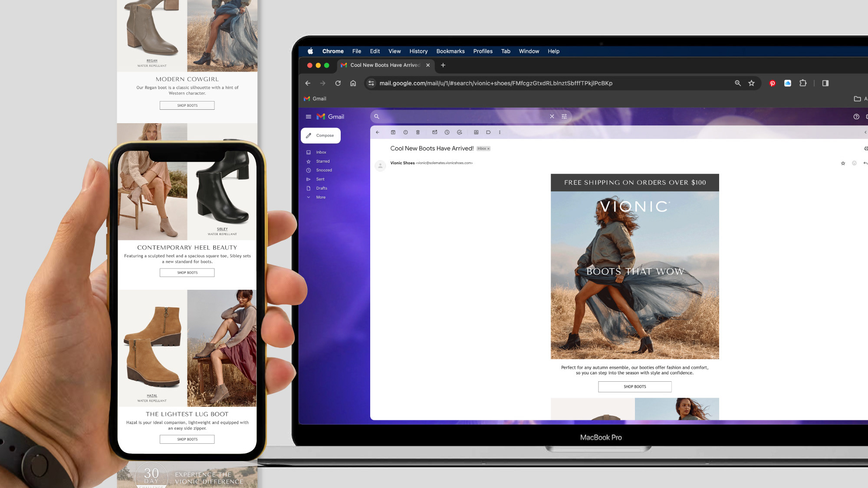Click the Chrome browser Back arrow
The image size is (868, 488).
coord(308,83)
